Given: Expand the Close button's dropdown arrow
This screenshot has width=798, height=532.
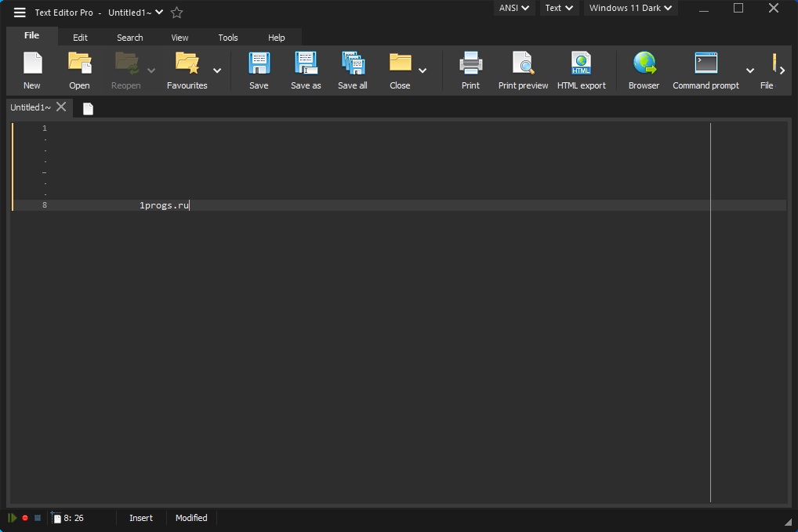Looking at the screenshot, I should coord(423,71).
